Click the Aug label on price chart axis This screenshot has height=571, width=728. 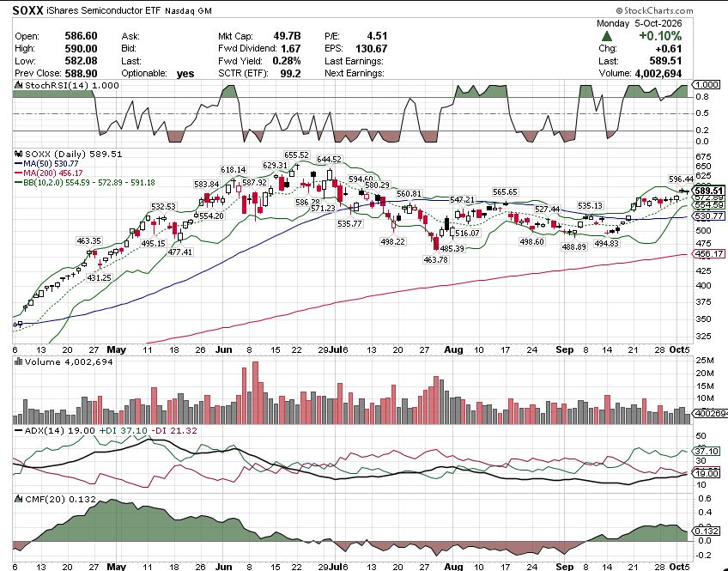coord(453,350)
